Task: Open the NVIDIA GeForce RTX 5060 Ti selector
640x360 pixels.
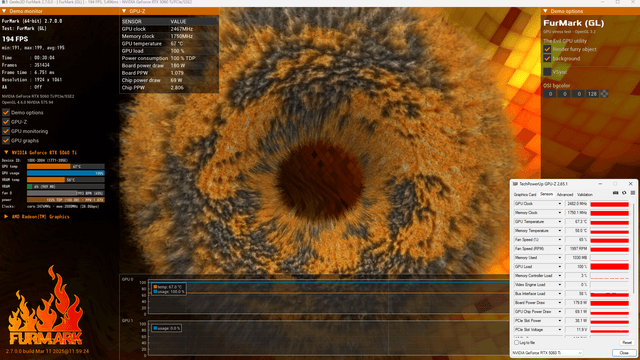Action: pos(547,353)
